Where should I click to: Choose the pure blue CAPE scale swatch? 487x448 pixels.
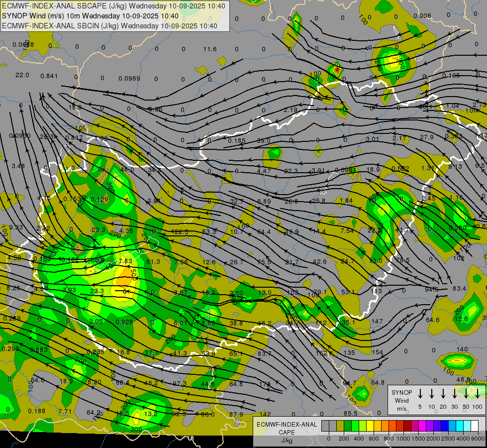tap(444, 426)
